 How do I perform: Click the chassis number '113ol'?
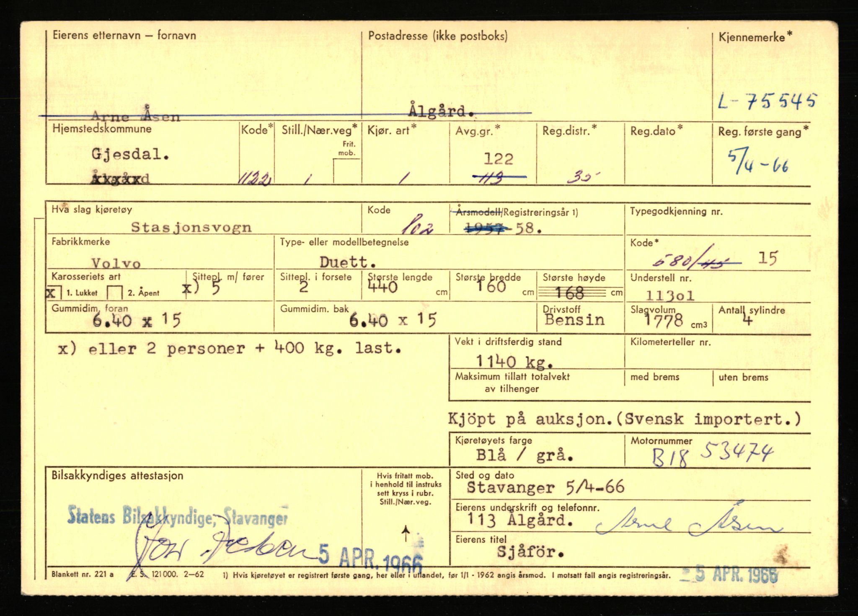point(670,295)
